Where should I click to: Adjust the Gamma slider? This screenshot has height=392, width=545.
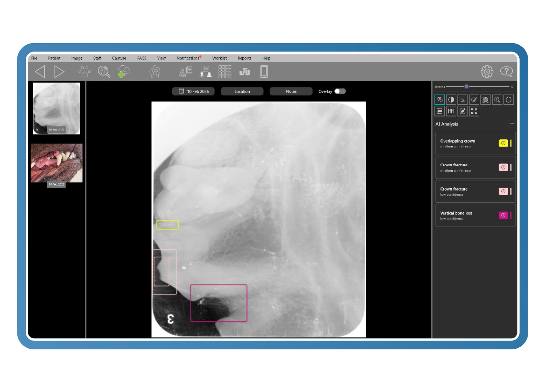click(467, 86)
